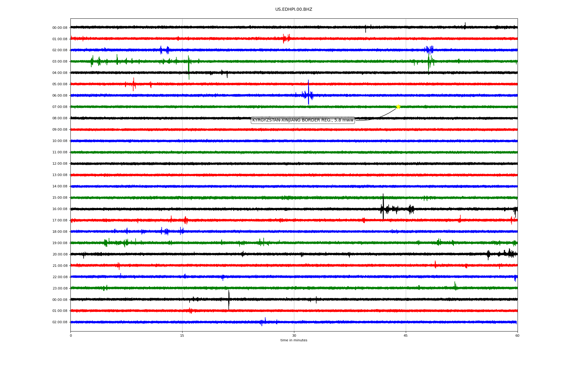This screenshot has width=588, height=368.
Task: Click the 'time in minutes' axis label
Action: coord(294,340)
